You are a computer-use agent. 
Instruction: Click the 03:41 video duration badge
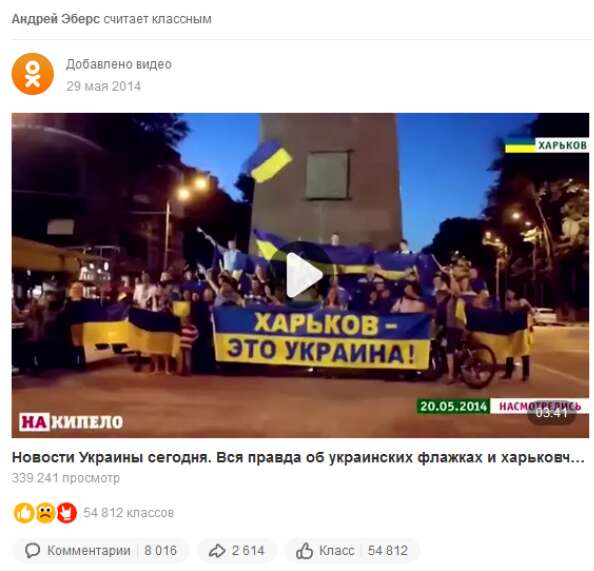pos(552,413)
